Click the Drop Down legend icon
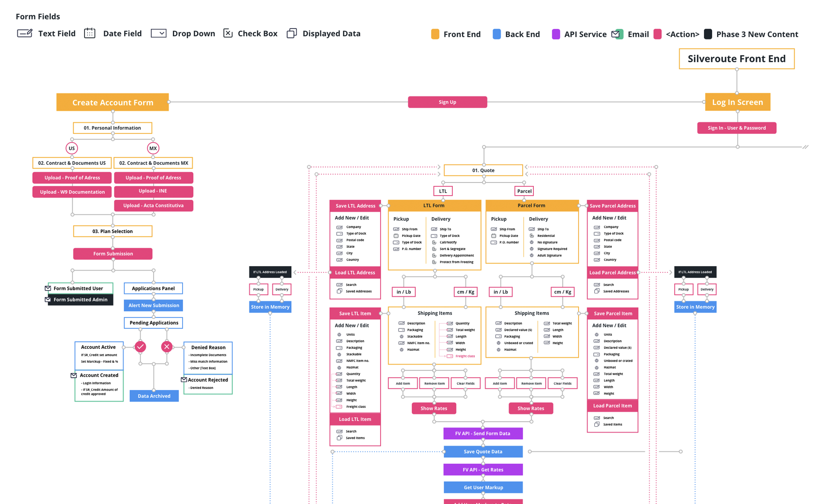The image size is (819, 504). tap(159, 33)
